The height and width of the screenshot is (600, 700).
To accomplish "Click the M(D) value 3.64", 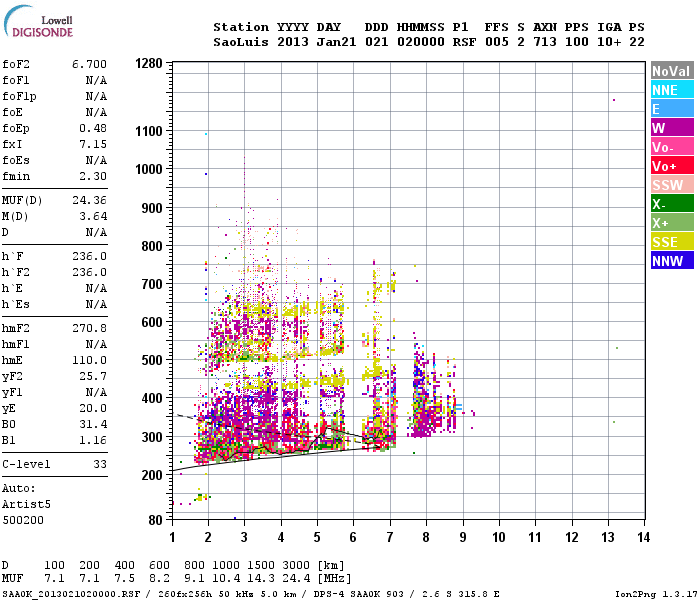I will (x=93, y=216).
